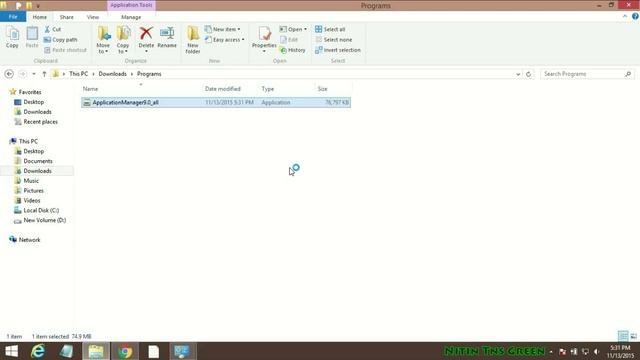This screenshot has width=640, height=360.
Task: Open Properties of selected file
Action: tap(264, 39)
